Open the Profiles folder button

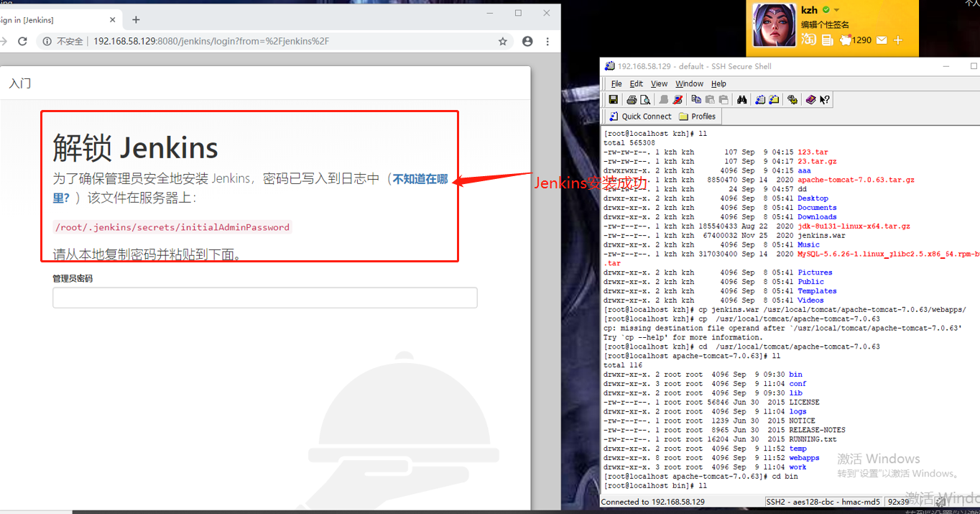pyautogui.click(x=696, y=116)
